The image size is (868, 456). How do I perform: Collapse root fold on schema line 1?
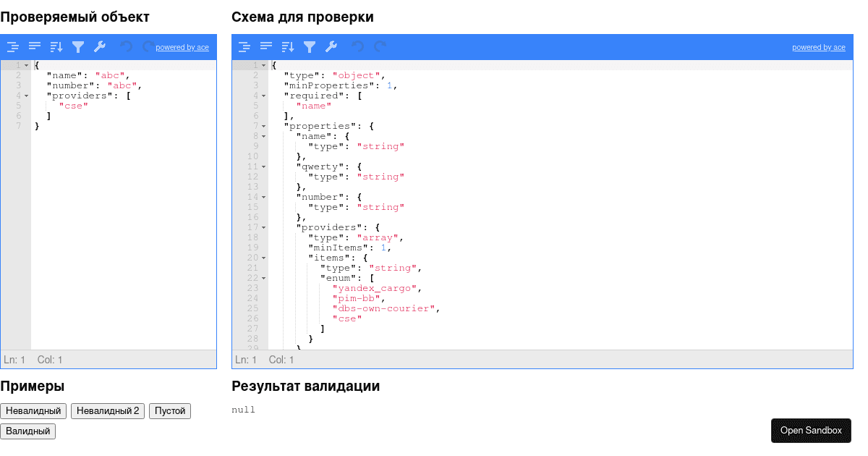pos(263,65)
